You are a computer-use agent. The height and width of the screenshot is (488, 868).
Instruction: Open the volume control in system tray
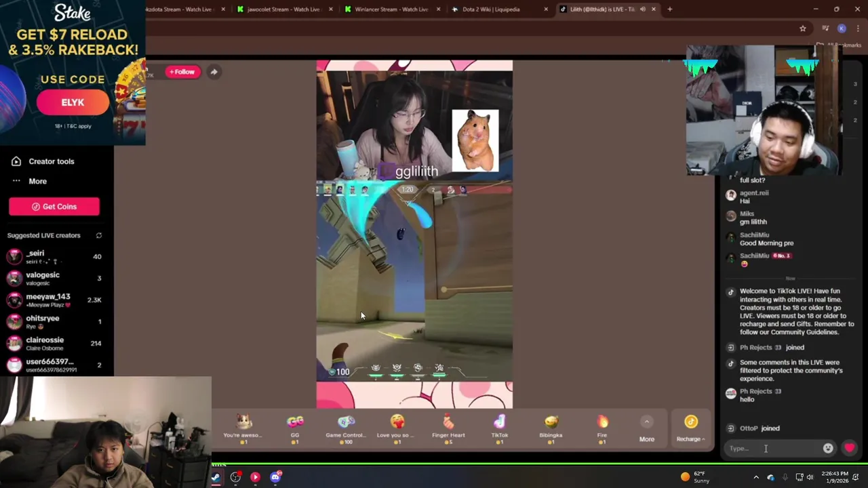(810, 477)
